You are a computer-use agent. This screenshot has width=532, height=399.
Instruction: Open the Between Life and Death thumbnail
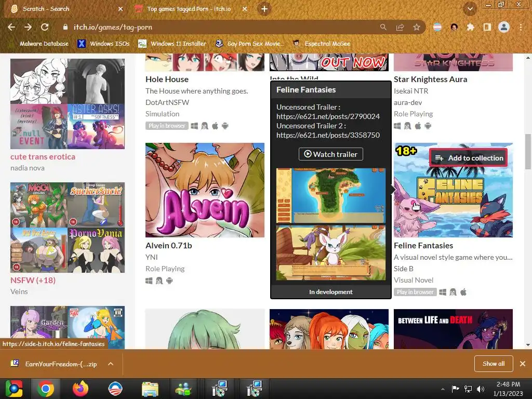click(453, 329)
